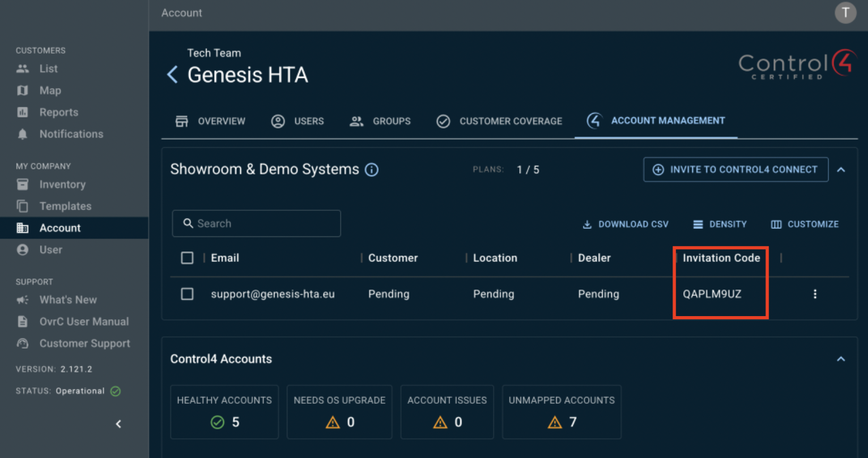Click the Account building icon

pyautogui.click(x=22, y=228)
